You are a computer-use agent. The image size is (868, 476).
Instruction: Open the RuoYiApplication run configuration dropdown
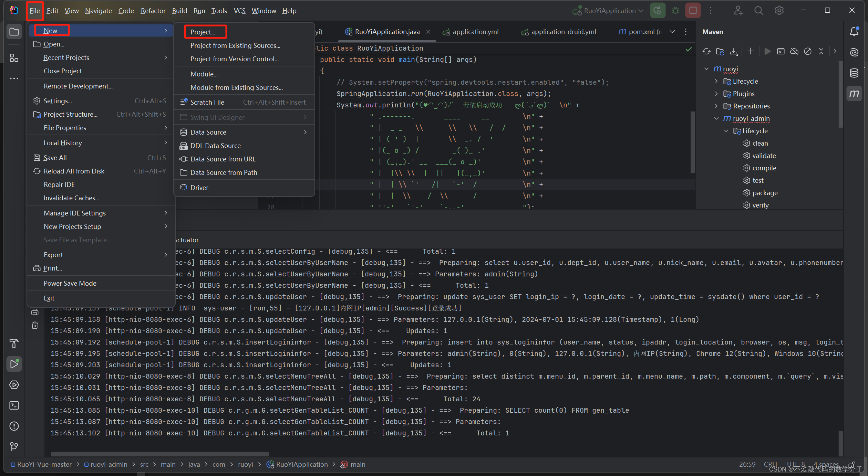[x=609, y=11]
